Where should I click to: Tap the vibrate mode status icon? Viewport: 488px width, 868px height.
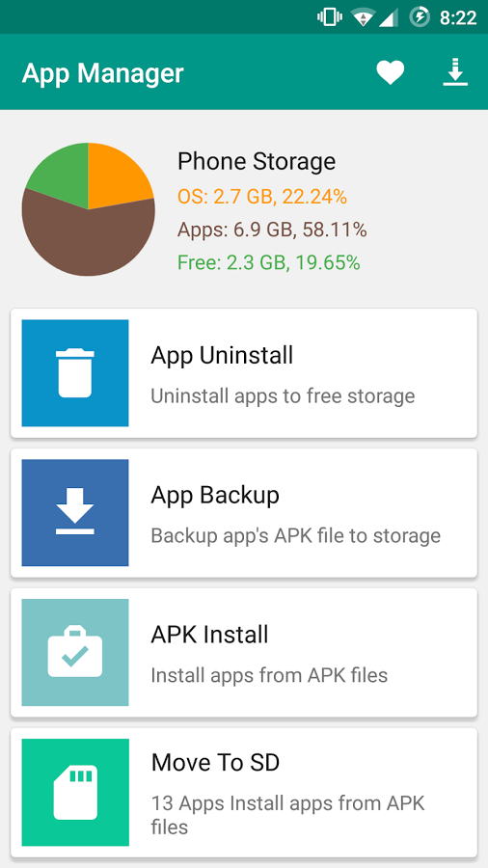click(329, 17)
